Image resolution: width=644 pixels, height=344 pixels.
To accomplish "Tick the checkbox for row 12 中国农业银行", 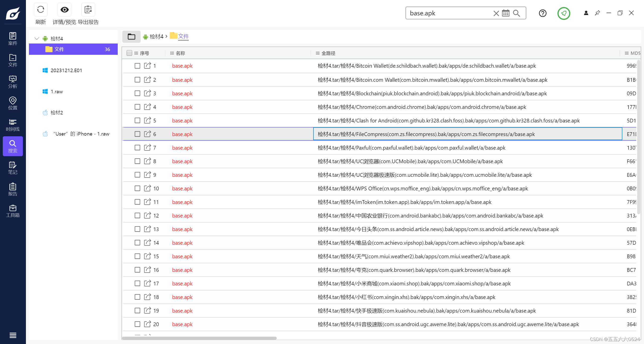I will pyautogui.click(x=137, y=216).
